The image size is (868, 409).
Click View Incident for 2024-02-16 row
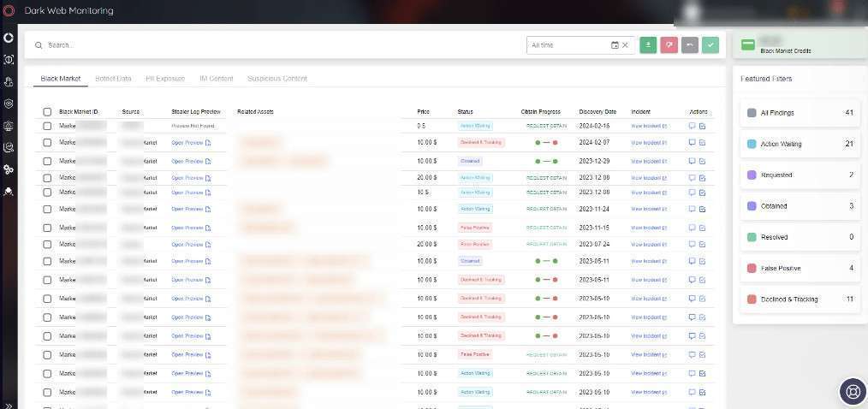649,126
